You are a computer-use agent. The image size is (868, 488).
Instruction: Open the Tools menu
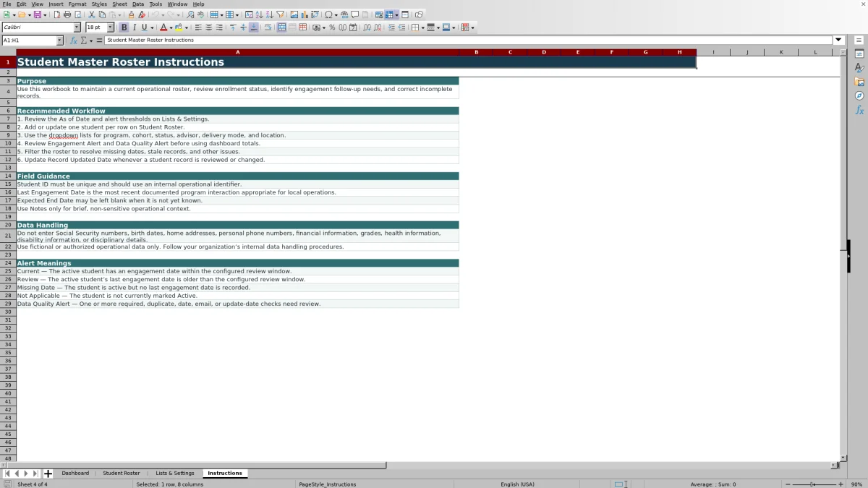point(156,4)
